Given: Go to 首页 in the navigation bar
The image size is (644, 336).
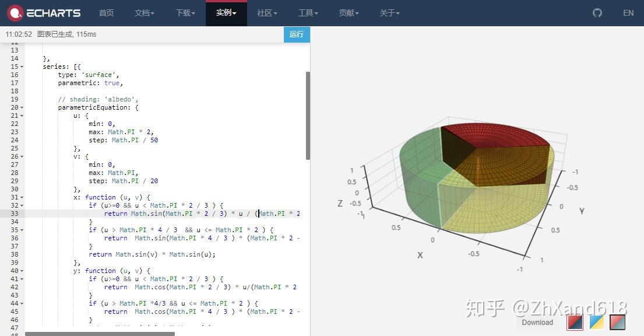Looking at the screenshot, I should click(x=106, y=12).
